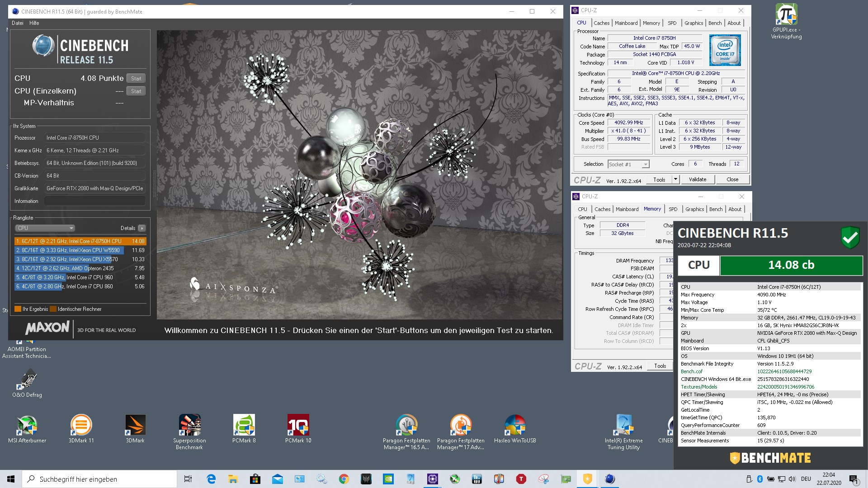Open Microsoft Store from taskbar
This screenshot has height=488, width=868.
point(255,479)
